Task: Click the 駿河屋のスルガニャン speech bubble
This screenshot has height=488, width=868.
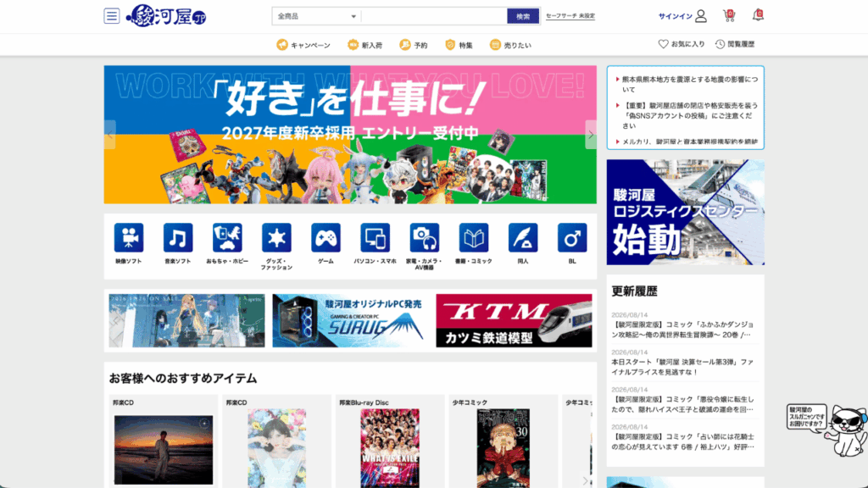Action: (x=807, y=416)
